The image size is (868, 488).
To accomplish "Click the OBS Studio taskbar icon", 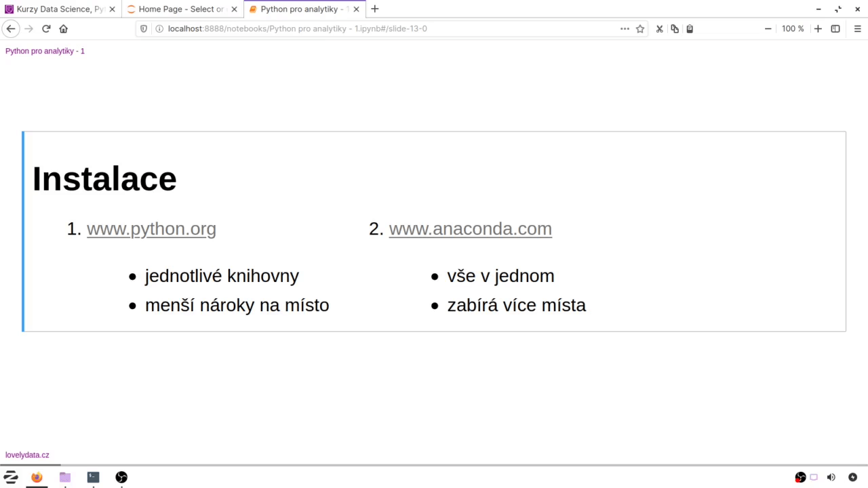I will 121,477.
